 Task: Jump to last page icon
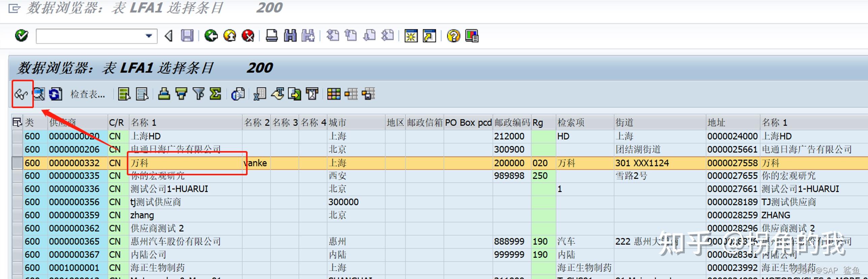point(387,36)
